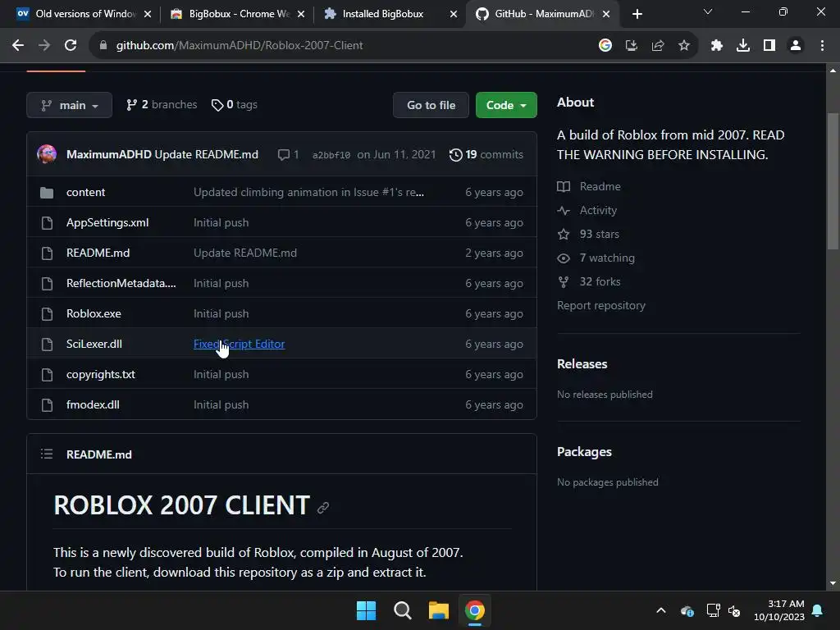This screenshot has height=630, width=840.
Task: Open the Roblox.exe file
Action: click(x=94, y=313)
